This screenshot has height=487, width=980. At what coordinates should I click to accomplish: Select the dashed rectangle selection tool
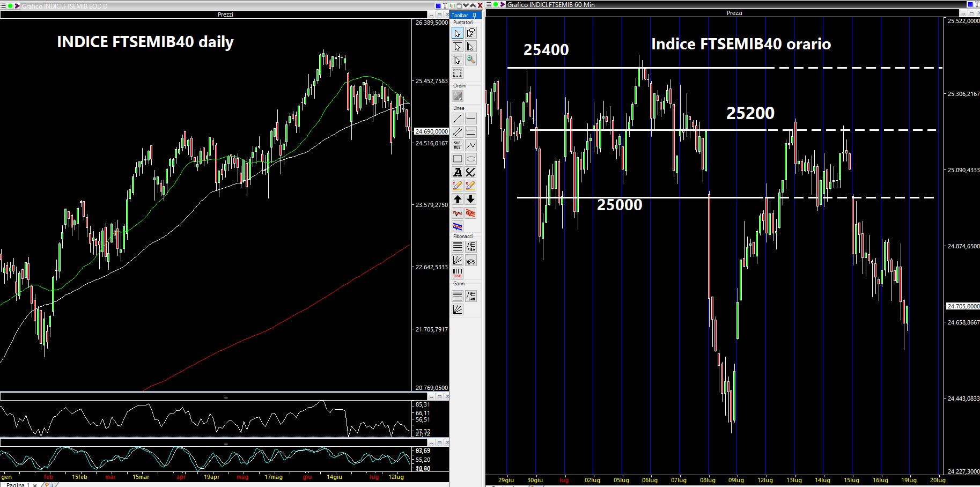click(x=458, y=73)
